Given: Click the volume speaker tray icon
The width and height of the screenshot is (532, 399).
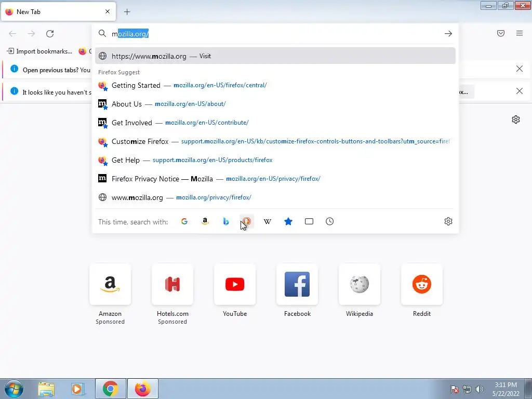Looking at the screenshot, I should (479, 389).
